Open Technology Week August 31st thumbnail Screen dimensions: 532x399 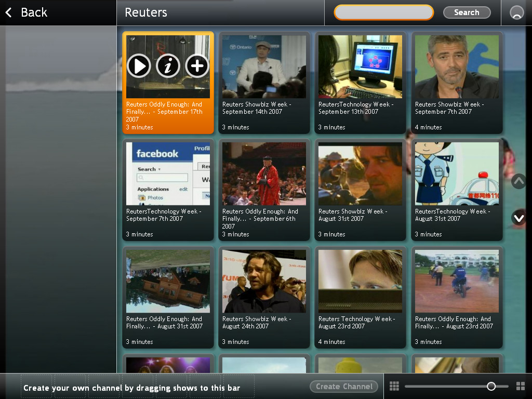pos(457,174)
